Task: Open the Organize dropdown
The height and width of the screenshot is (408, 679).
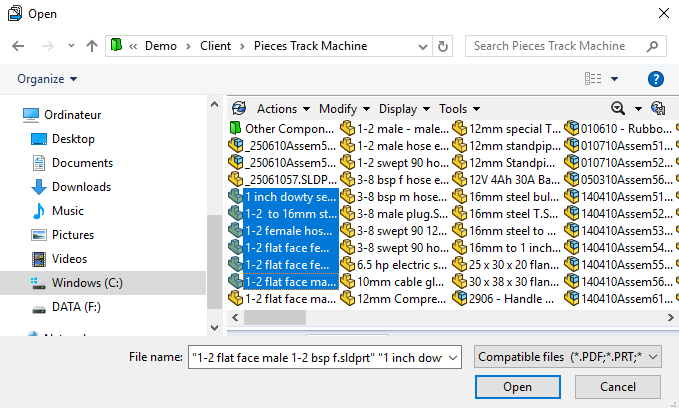Action: 47,79
